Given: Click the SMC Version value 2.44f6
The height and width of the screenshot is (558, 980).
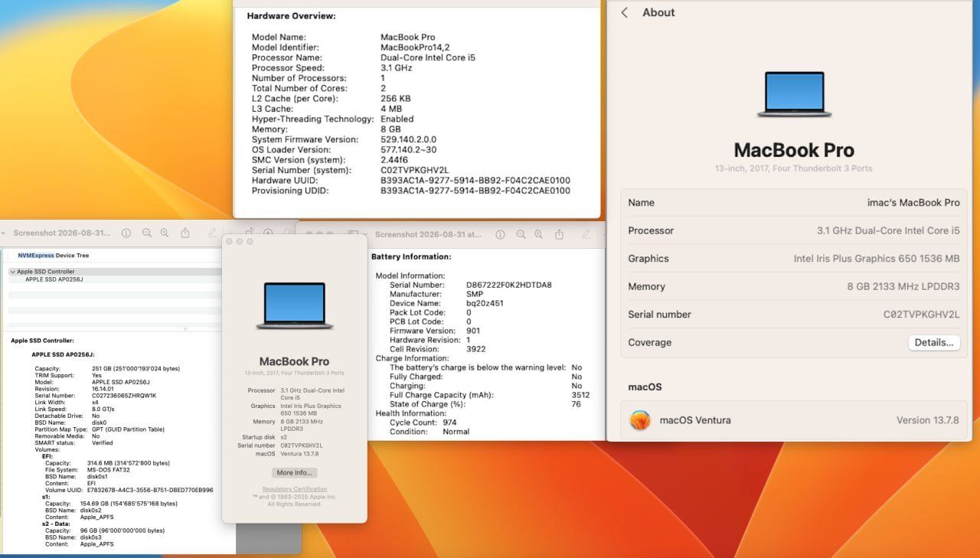Looking at the screenshot, I should 396,160.
